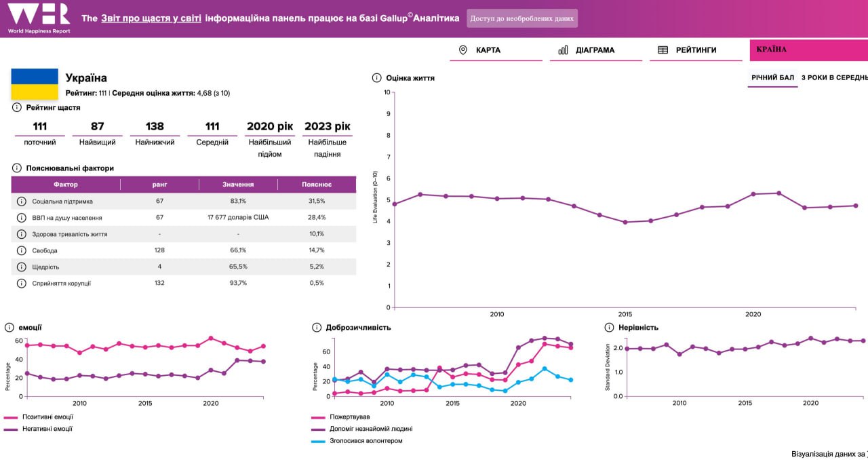Open the Звіт про щастя у світі link

(x=151, y=18)
